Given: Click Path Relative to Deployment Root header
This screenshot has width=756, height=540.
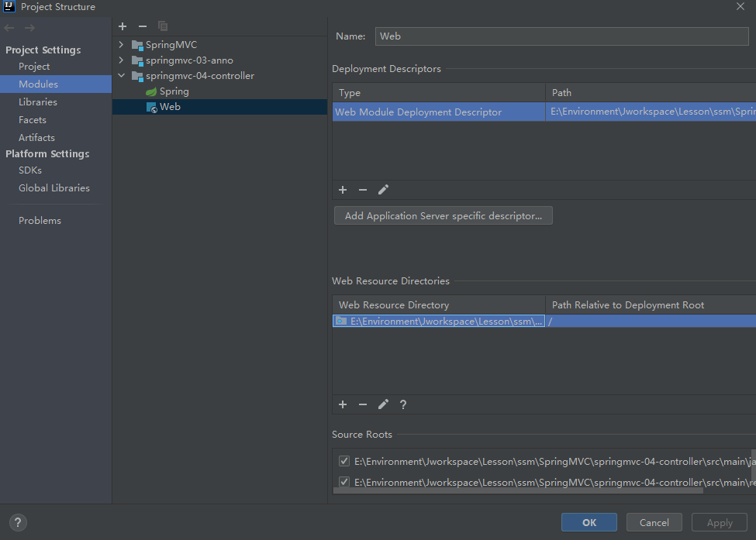Looking at the screenshot, I should pyautogui.click(x=651, y=305).
